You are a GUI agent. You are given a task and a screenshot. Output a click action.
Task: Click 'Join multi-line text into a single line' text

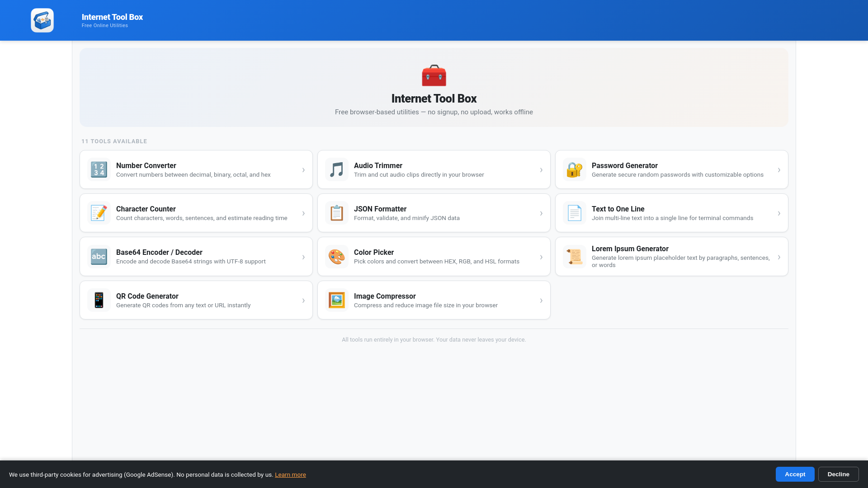672,218
